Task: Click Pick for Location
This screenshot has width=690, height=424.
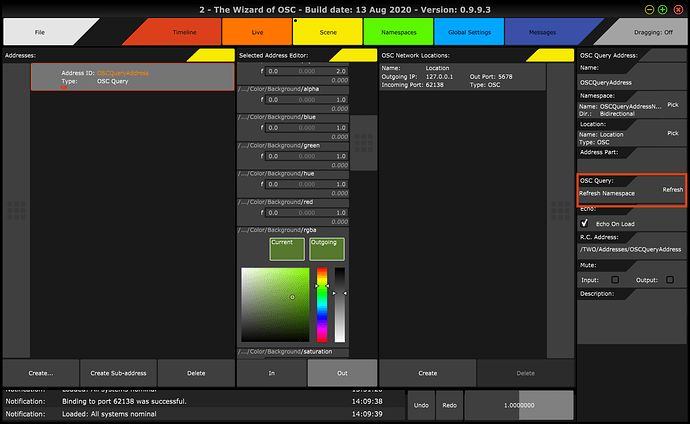Action: click(x=673, y=133)
